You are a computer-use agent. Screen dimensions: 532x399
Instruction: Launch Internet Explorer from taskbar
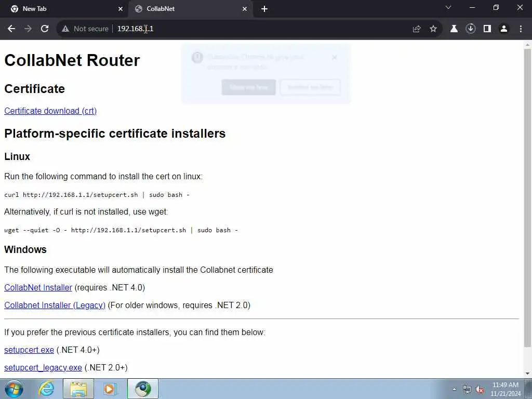click(46, 389)
